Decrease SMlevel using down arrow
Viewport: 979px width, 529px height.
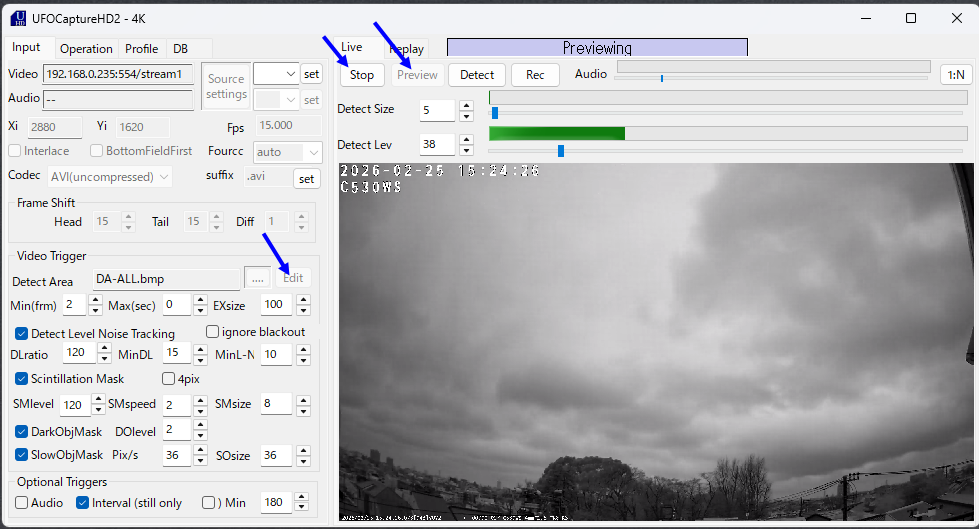(97, 410)
